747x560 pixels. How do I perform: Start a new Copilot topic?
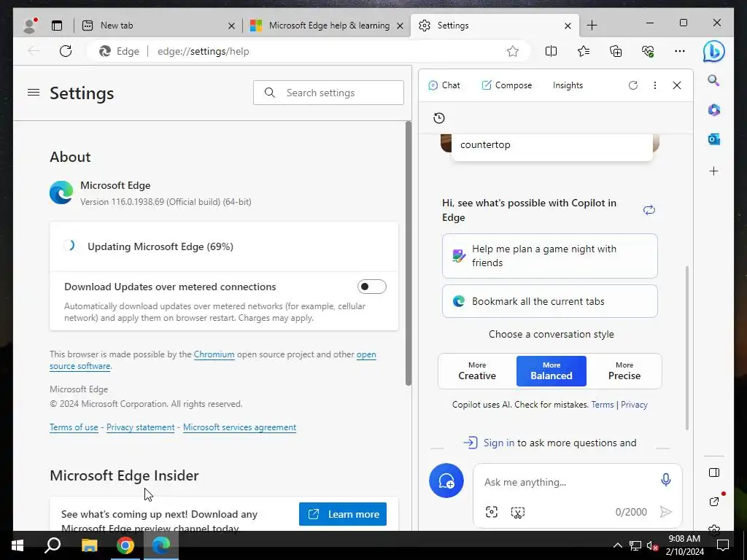(446, 481)
